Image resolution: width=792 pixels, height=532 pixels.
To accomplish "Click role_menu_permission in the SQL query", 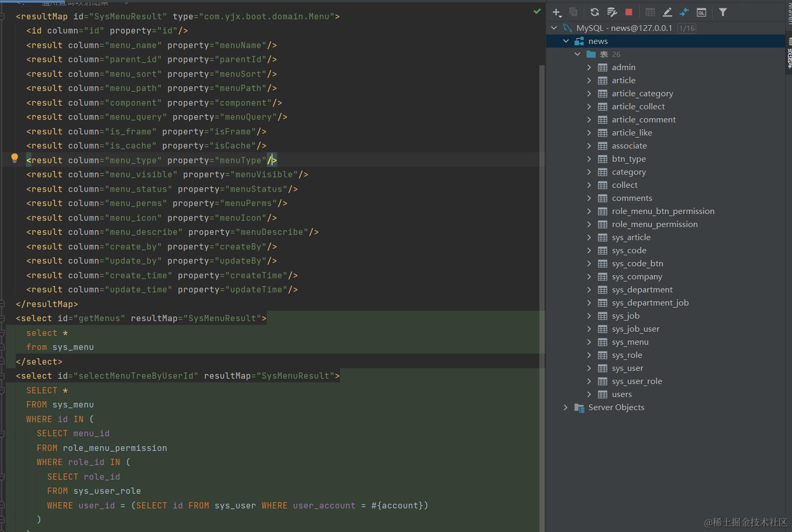I will [x=115, y=448].
